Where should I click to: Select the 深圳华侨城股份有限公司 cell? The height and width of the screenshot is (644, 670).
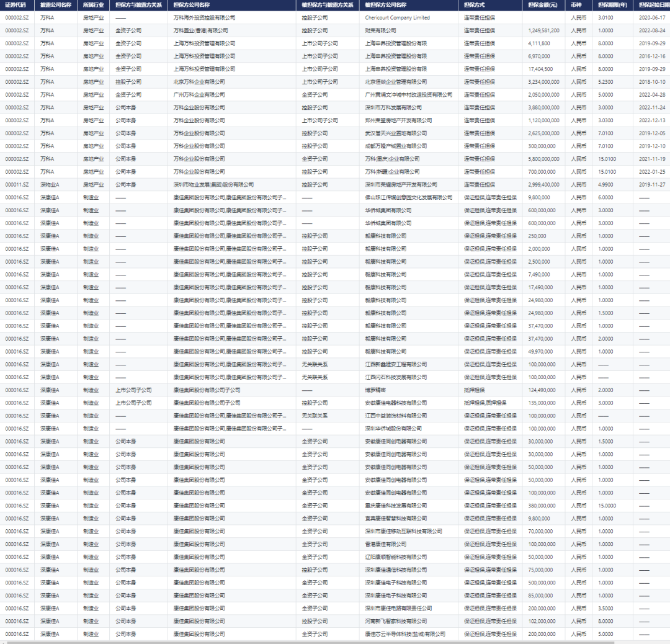393,429
